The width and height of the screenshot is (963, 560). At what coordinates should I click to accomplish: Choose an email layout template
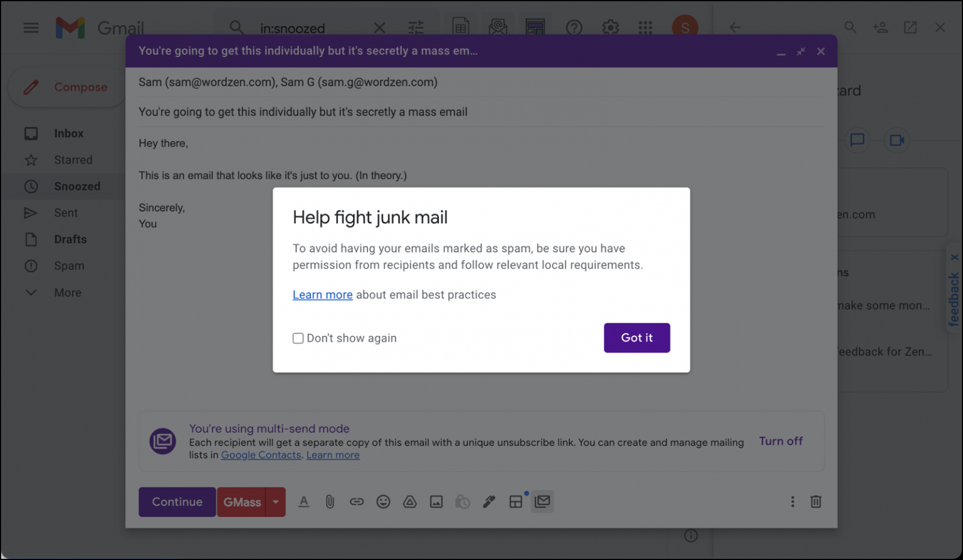point(515,502)
